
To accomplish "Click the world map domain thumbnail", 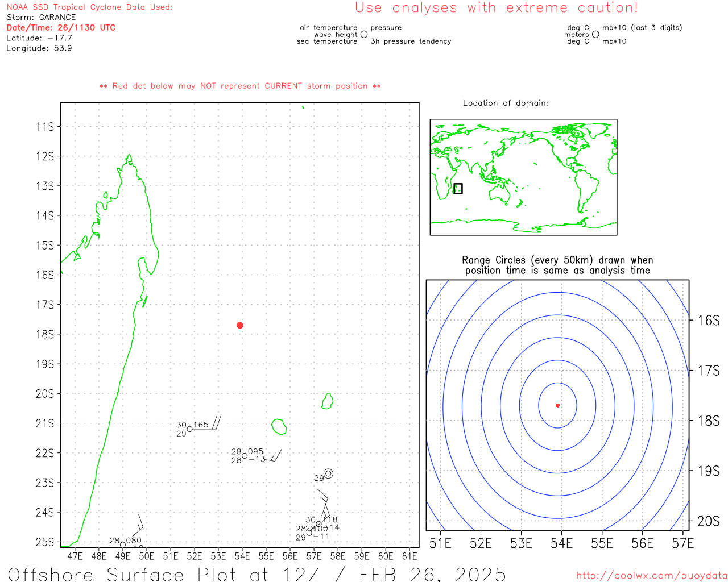I will (523, 177).
